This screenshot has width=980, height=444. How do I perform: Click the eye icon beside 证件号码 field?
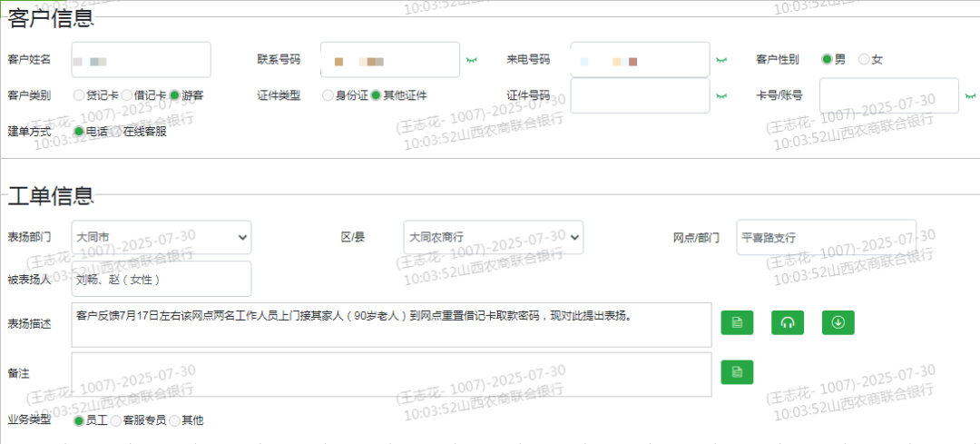720,95
